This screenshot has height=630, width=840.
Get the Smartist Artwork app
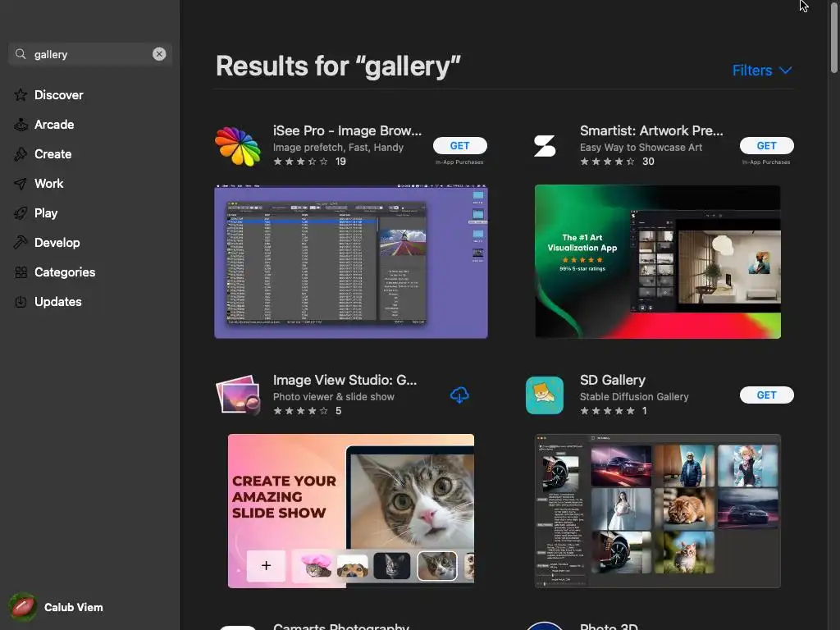(x=767, y=146)
